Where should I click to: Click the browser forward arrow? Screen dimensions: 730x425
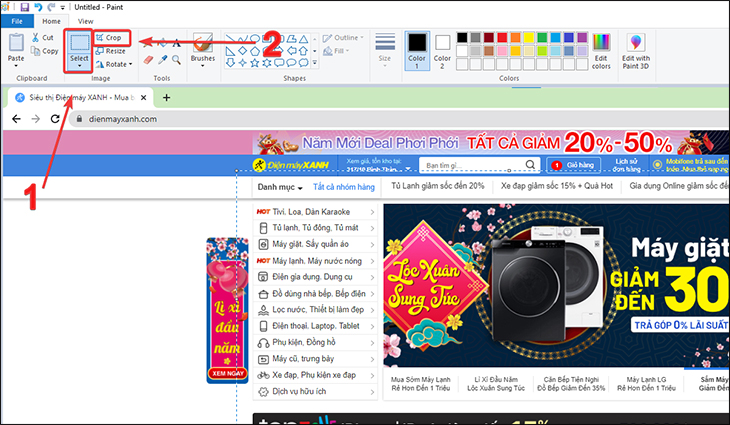coord(36,119)
